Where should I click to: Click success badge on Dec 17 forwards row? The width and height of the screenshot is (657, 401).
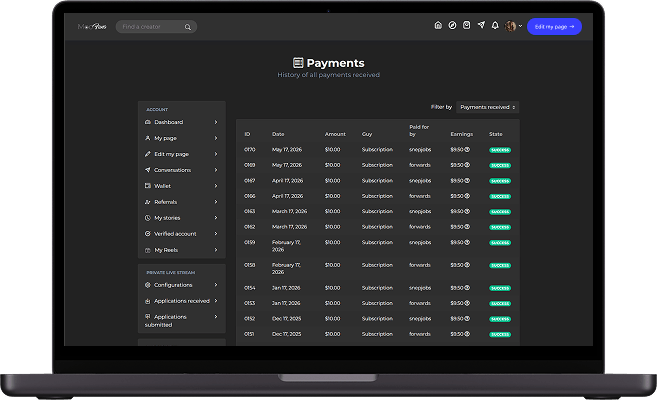pos(500,334)
